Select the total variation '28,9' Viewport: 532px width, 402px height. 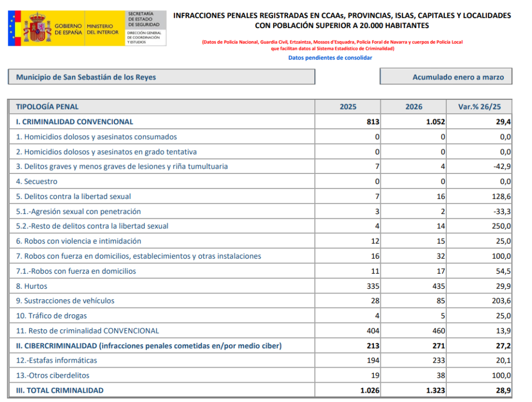pyautogui.click(x=503, y=391)
